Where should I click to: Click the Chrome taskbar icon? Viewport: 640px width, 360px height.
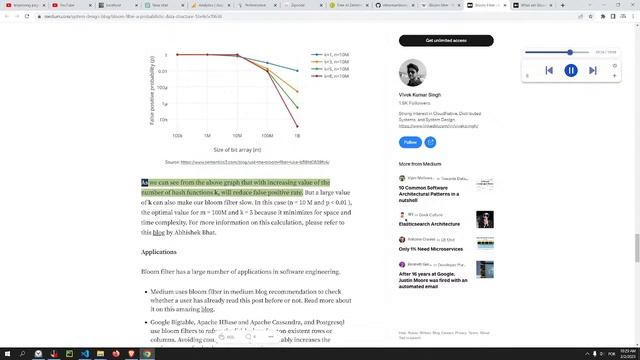[x=147, y=353]
